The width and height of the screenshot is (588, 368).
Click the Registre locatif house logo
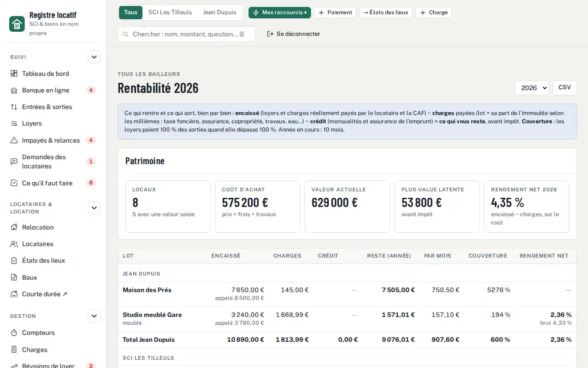tap(17, 24)
